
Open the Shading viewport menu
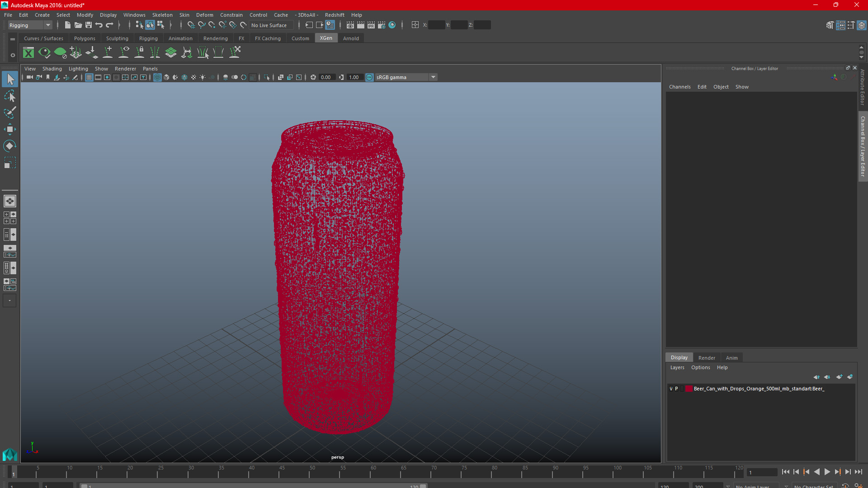[x=52, y=69]
